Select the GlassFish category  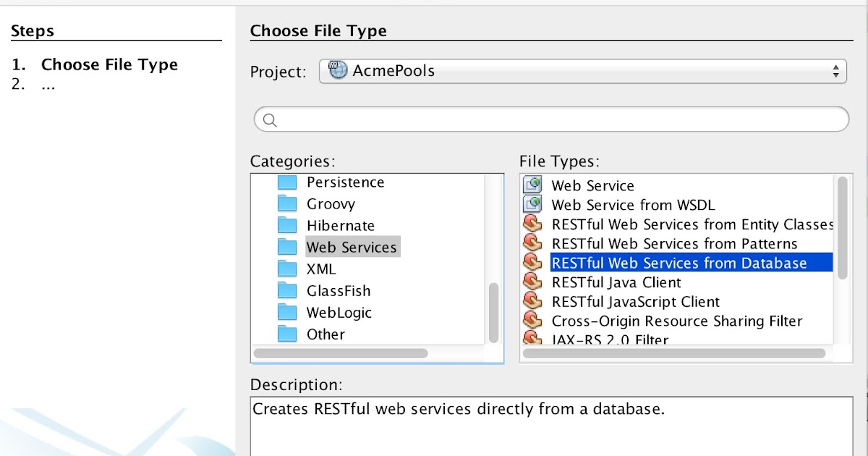[x=338, y=291]
